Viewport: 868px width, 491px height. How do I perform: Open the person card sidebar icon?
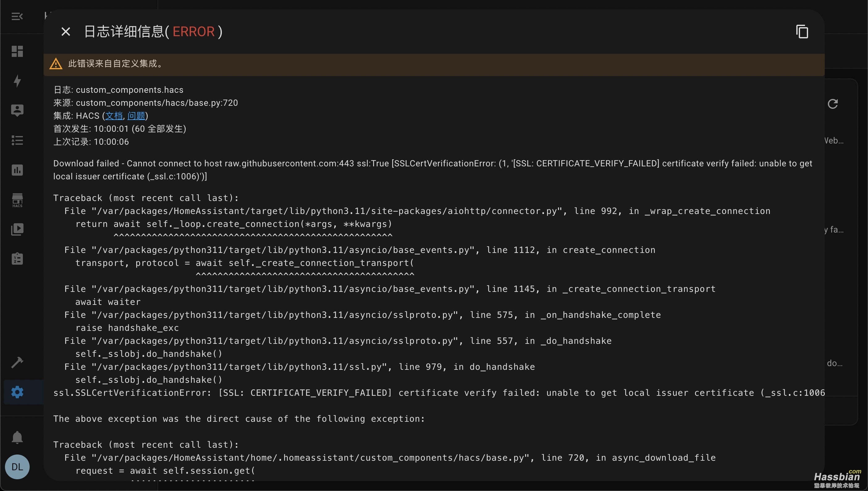click(17, 110)
